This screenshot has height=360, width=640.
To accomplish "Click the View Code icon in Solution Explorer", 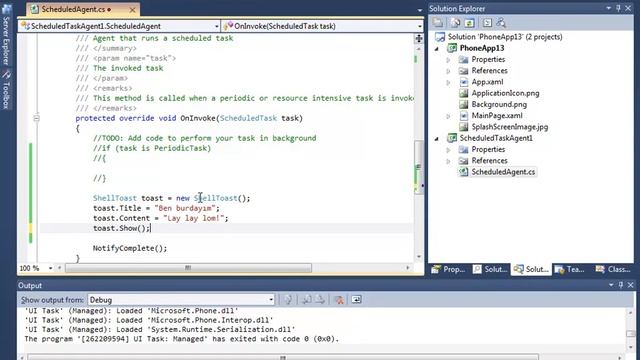I will click(487, 23).
